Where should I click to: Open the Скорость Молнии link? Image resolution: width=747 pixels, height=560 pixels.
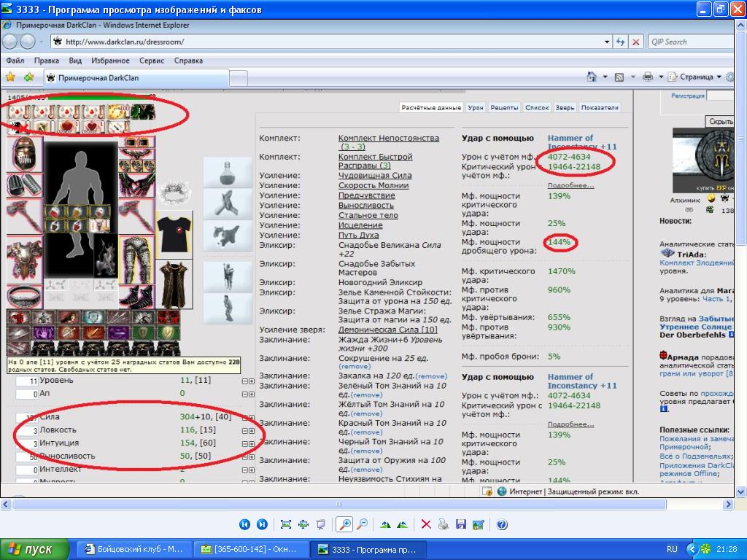pos(373,186)
